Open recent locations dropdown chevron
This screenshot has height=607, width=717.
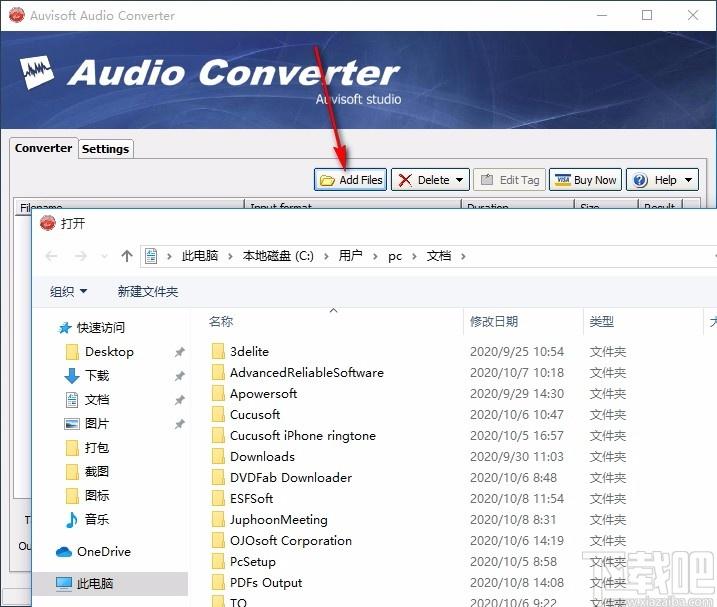(x=104, y=256)
